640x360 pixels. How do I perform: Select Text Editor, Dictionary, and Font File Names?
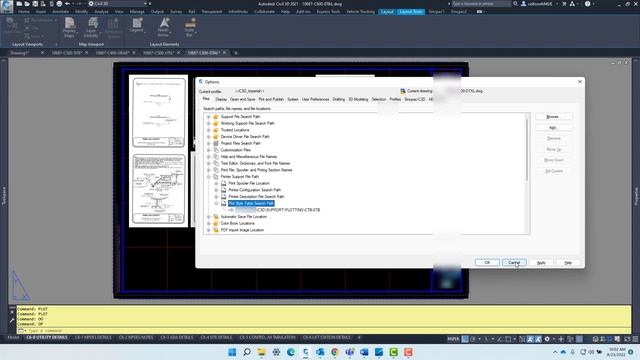coord(255,163)
